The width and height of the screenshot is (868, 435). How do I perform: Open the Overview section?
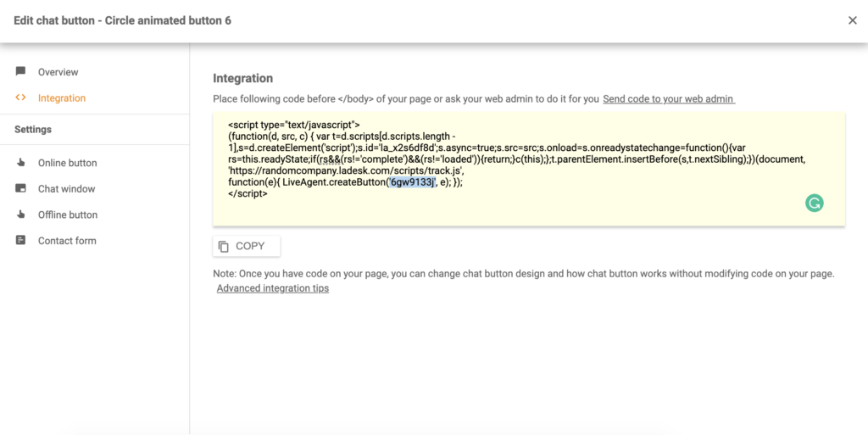[58, 72]
